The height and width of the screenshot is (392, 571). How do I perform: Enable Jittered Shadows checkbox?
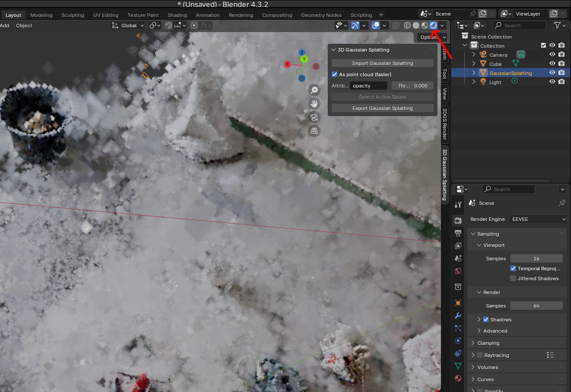513,279
